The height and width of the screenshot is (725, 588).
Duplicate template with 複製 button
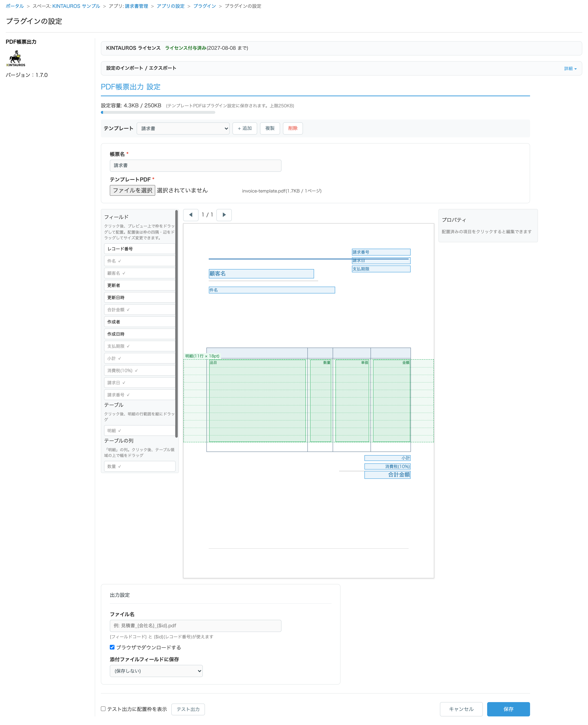point(270,128)
